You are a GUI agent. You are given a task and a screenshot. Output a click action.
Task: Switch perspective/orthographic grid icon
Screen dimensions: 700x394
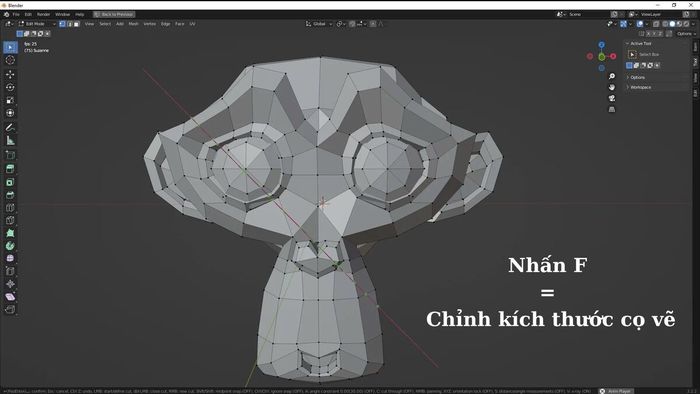(612, 109)
